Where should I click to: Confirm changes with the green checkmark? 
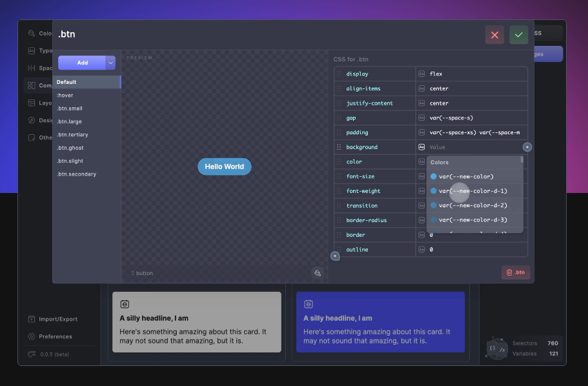coord(518,35)
